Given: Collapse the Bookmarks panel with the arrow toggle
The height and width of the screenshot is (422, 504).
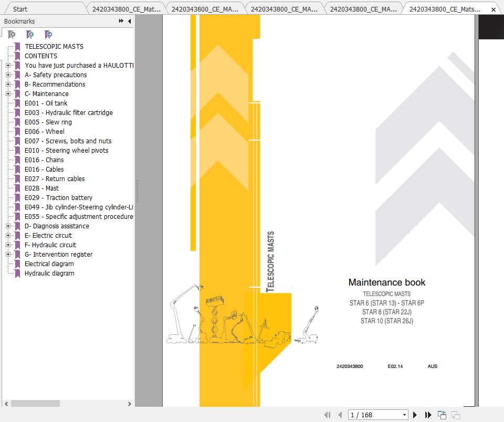Looking at the screenshot, I should pyautogui.click(x=129, y=21).
